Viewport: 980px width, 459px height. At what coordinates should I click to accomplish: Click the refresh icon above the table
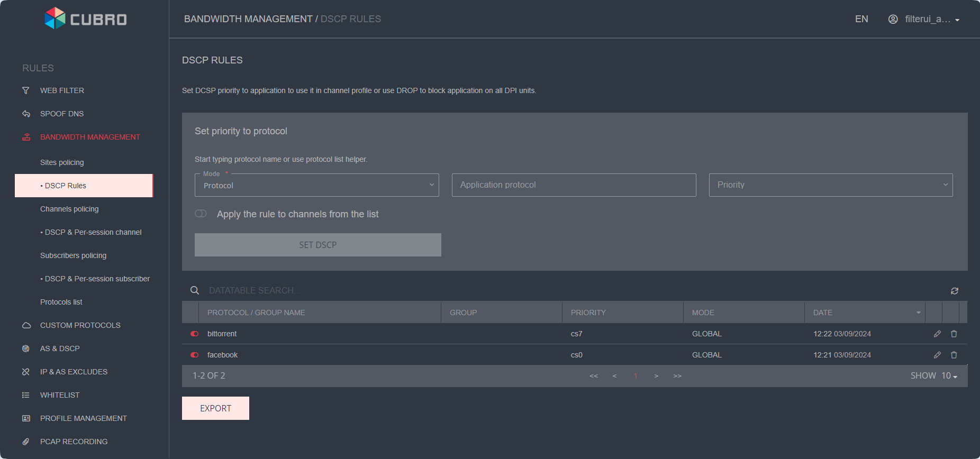click(955, 291)
